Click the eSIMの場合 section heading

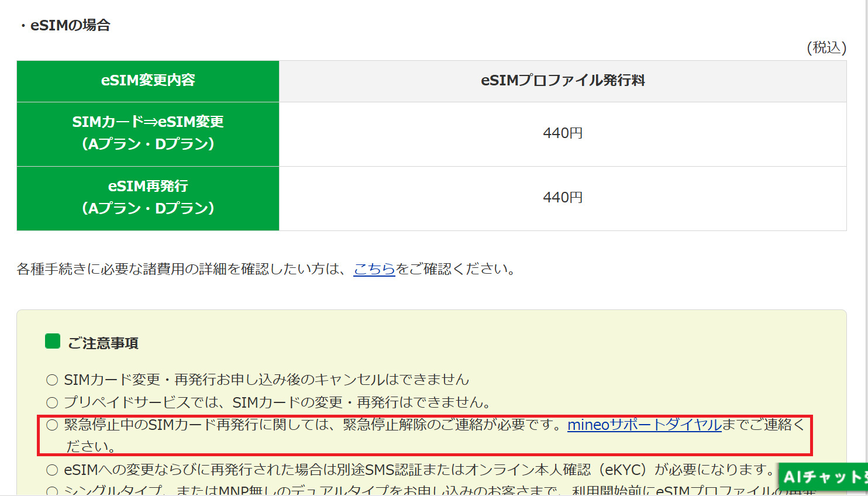(70, 25)
